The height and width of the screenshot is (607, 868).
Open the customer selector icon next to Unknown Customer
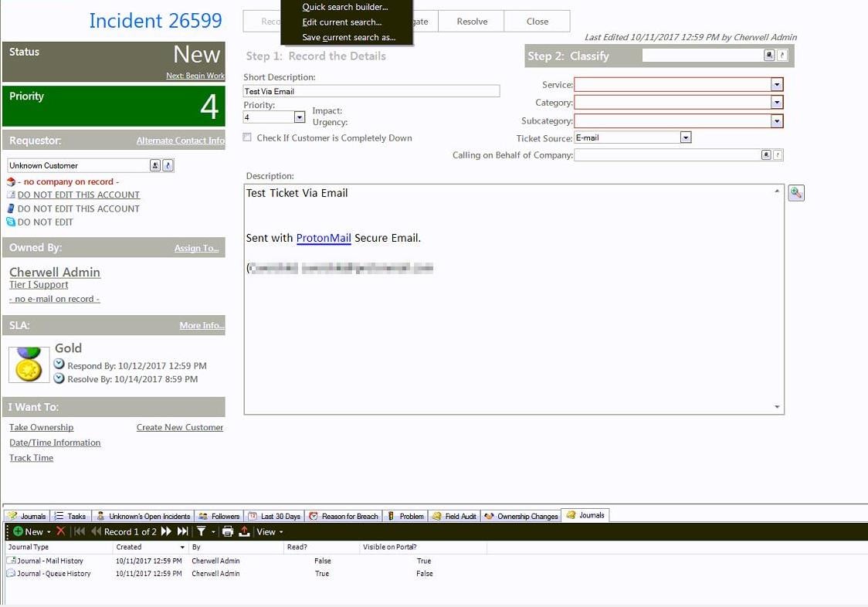coord(155,164)
